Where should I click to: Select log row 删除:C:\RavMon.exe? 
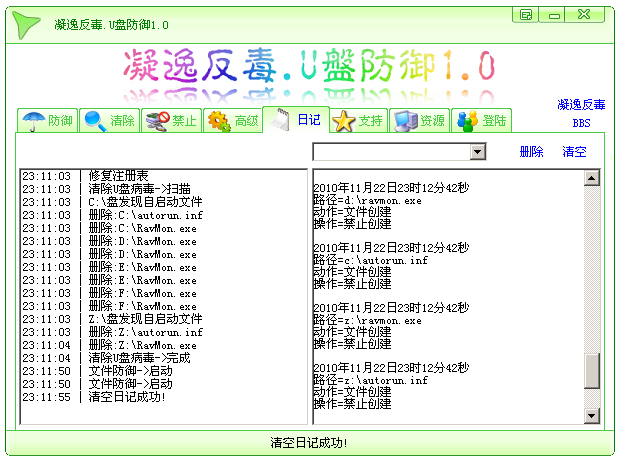click(164, 228)
